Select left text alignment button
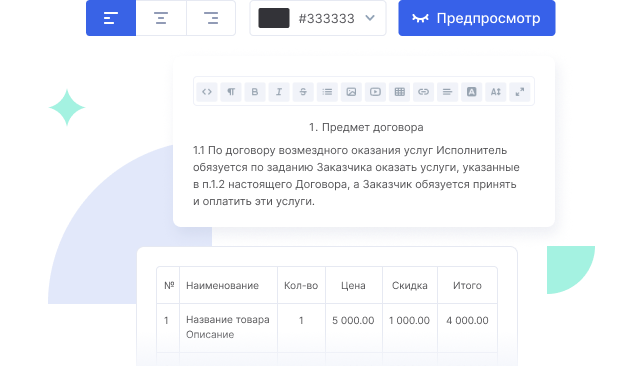The image size is (642, 366). tap(111, 18)
